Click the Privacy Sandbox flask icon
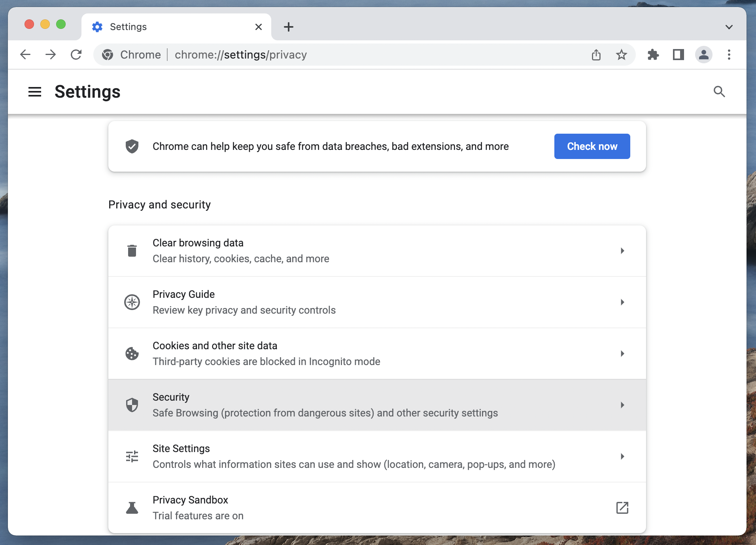 coord(132,508)
